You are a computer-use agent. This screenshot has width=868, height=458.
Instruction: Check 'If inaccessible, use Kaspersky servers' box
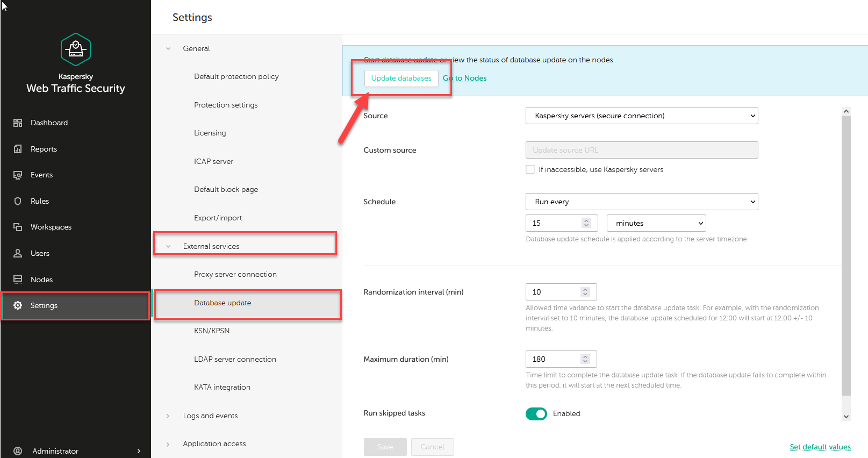[530, 169]
